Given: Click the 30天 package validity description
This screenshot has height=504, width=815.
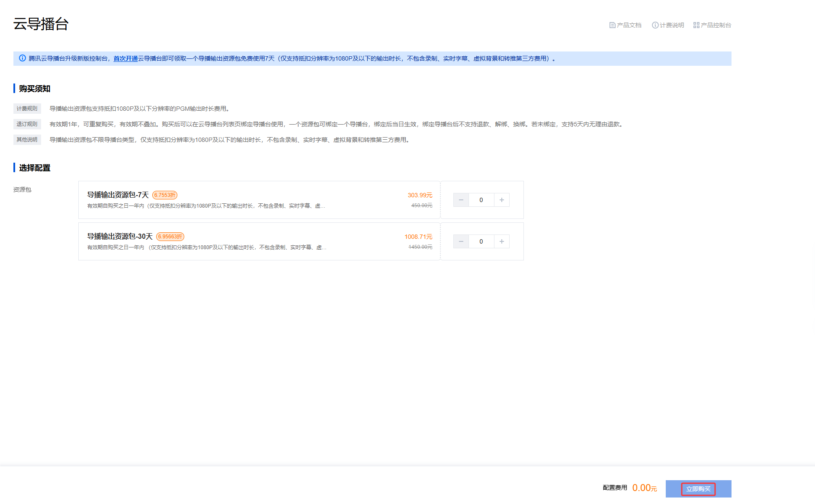Looking at the screenshot, I should 207,247.
